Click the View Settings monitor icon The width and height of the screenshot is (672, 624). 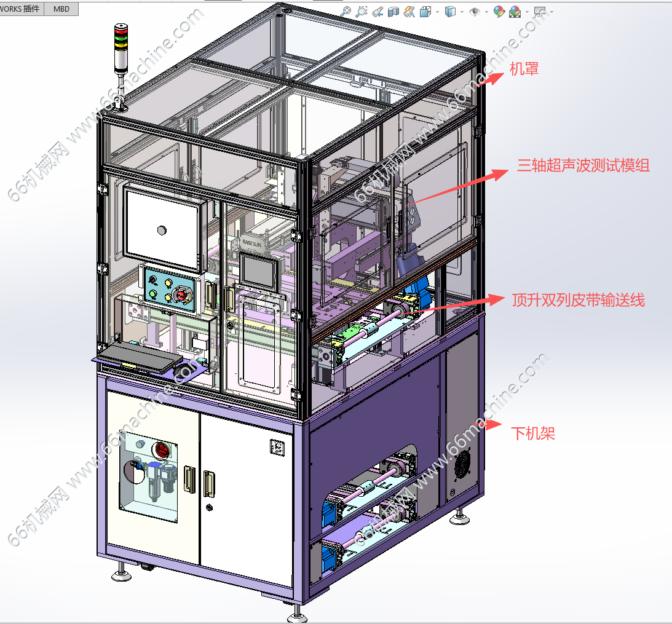pos(540,11)
